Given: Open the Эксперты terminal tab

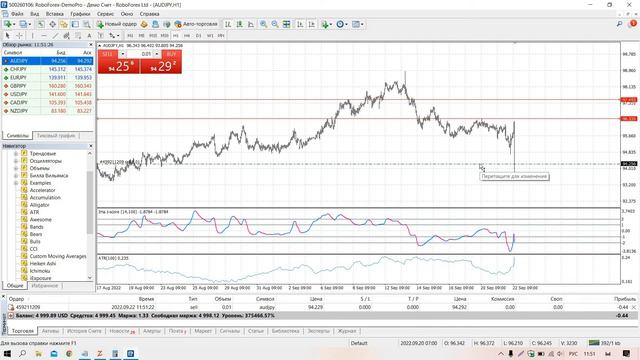Looking at the screenshot, I should 318,331.
